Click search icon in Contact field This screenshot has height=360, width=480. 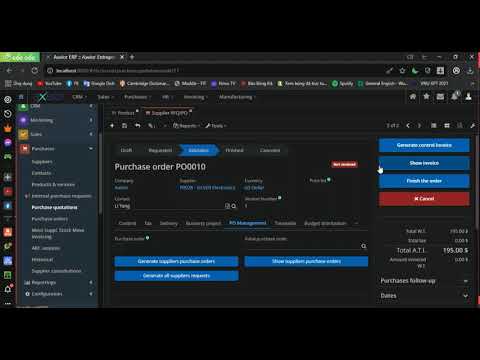234,206
